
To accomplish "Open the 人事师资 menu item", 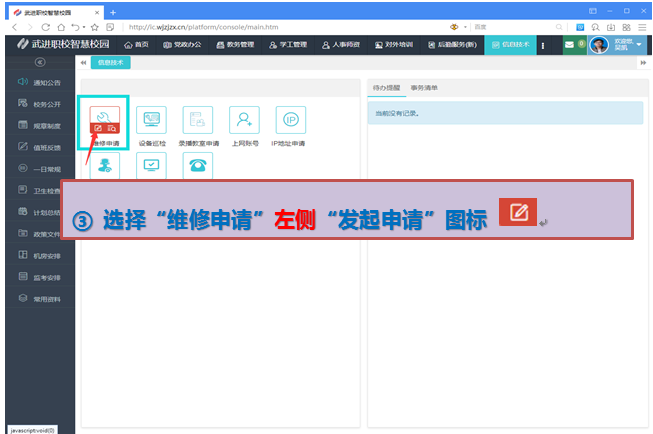I will (x=341, y=45).
